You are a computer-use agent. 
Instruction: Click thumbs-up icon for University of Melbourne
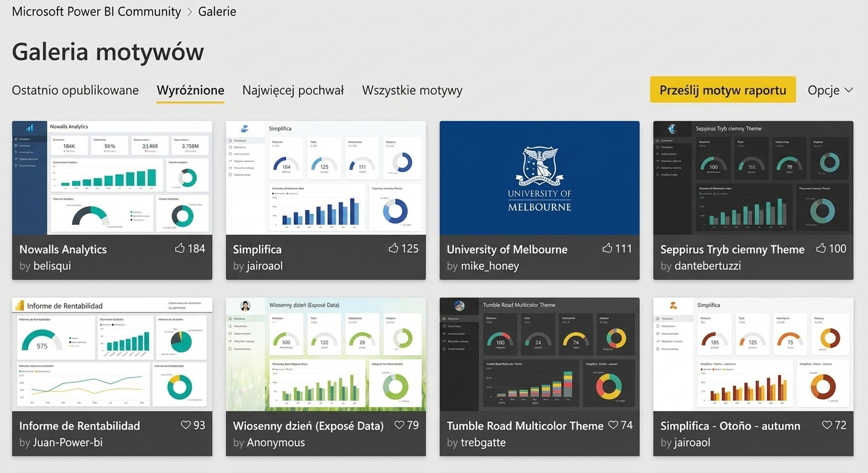[607, 248]
